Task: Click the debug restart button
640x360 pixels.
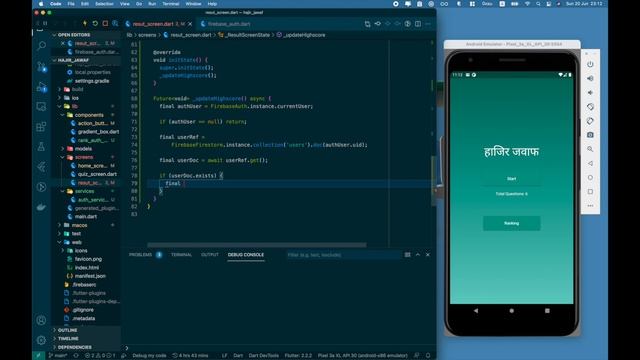Action: click(x=95, y=24)
